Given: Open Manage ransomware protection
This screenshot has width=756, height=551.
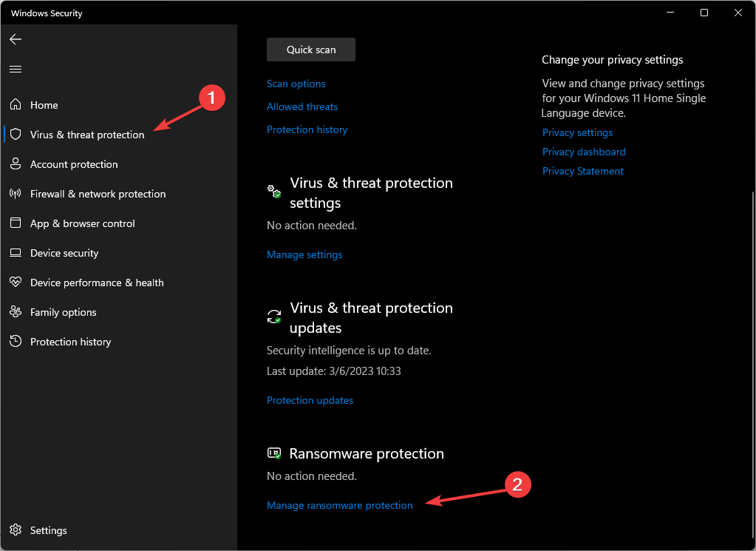Looking at the screenshot, I should point(339,505).
